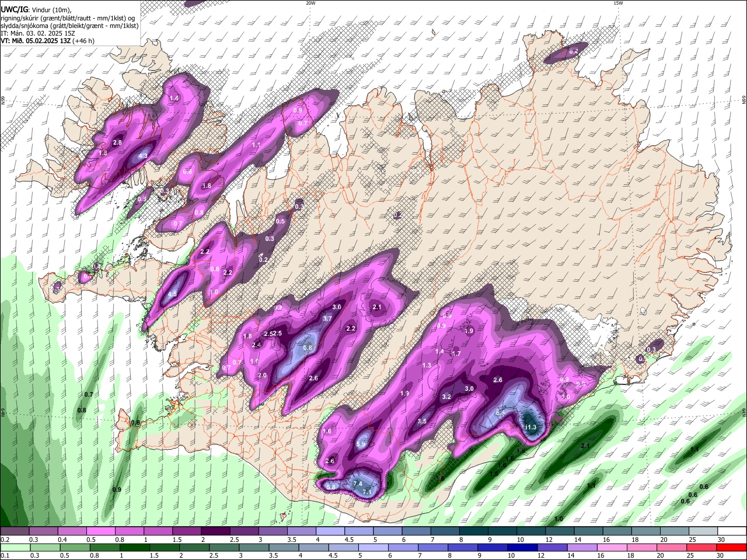Viewport: 747px width, 560px height.
Task: Click the upper-row swatch labeled 12
Action: point(559,532)
